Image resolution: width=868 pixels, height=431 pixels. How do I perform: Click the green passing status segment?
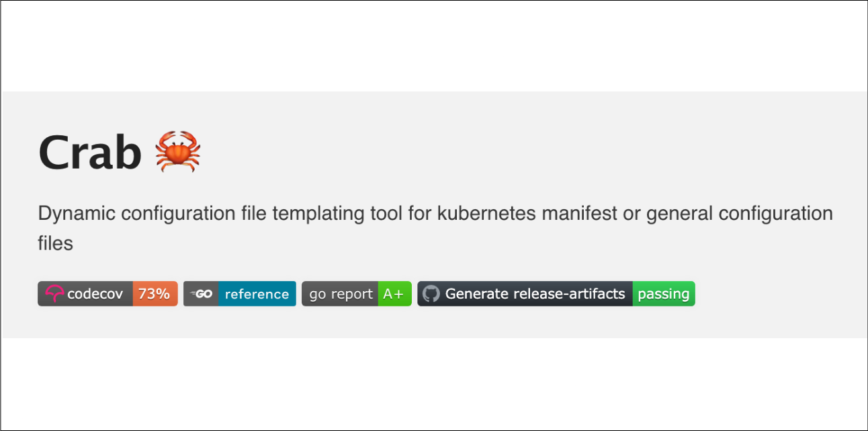tap(663, 294)
